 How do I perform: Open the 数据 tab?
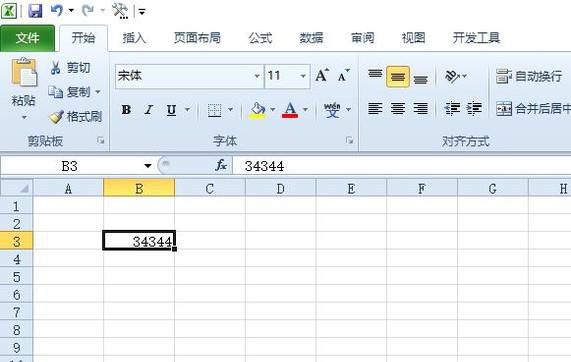[311, 38]
